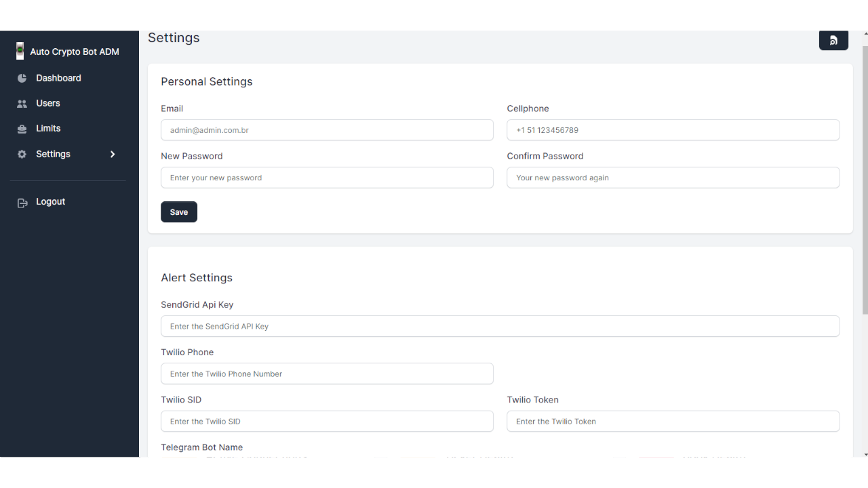Click the Users people icon
Viewport: 868px width, 488px height.
tap(22, 104)
